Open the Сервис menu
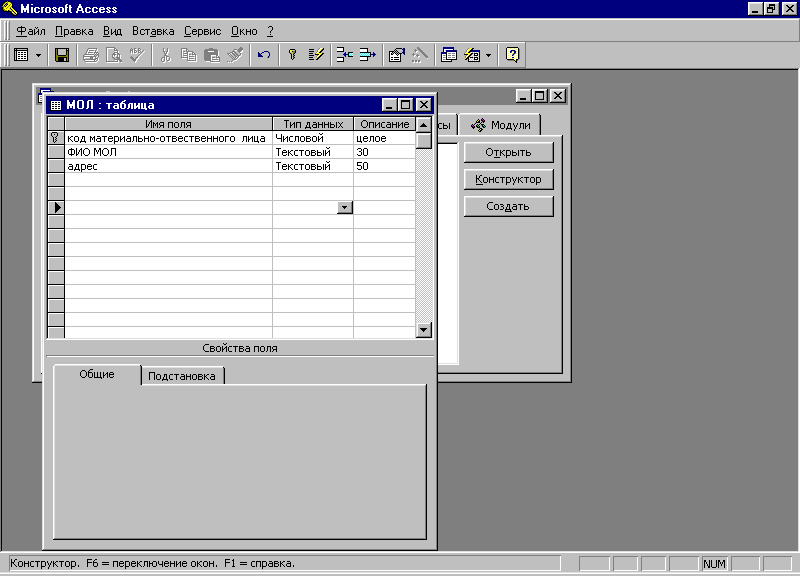The image size is (800, 576). pyautogui.click(x=203, y=31)
